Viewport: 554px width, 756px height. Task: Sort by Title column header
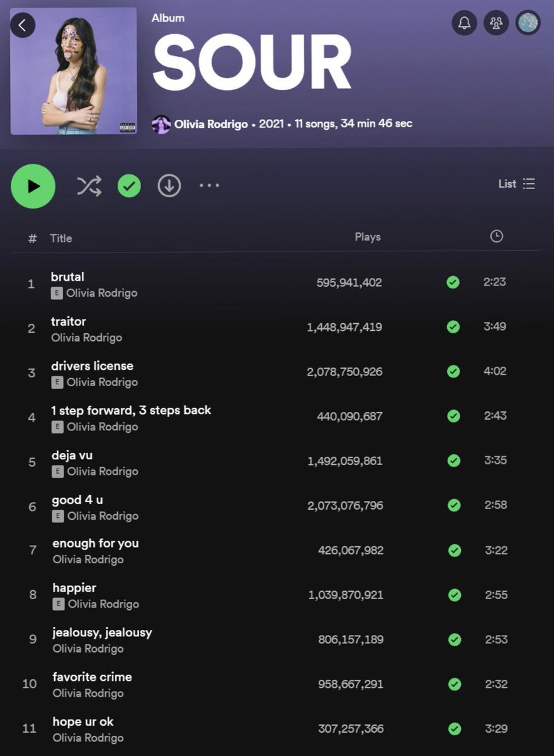pyautogui.click(x=61, y=238)
